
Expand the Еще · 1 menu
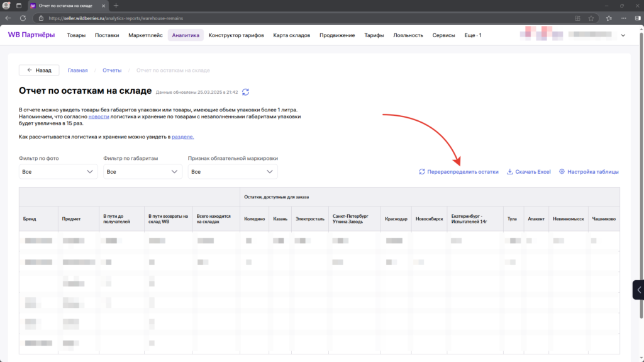coord(473,35)
